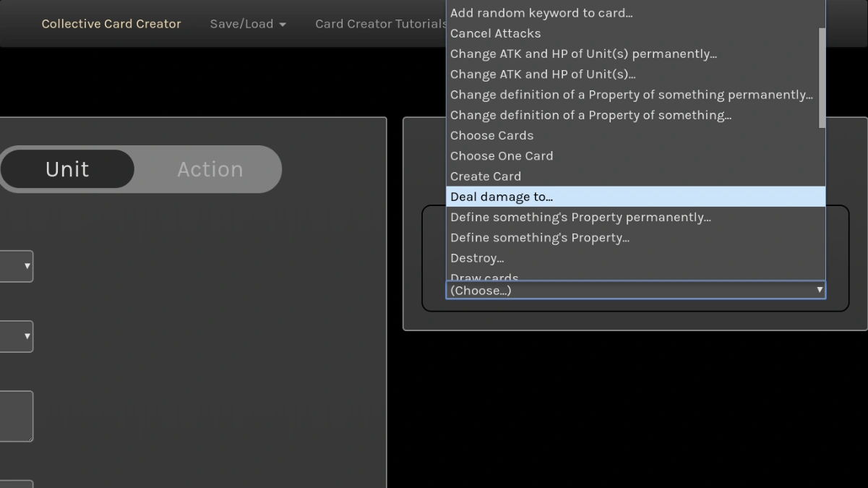Image resolution: width=868 pixels, height=488 pixels.
Task: Select 'Define something's Property...' option
Action: 540,238
